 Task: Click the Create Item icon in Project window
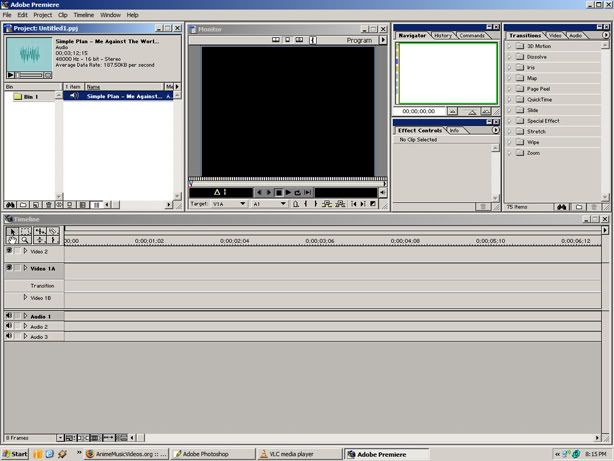pyautogui.click(x=36, y=205)
